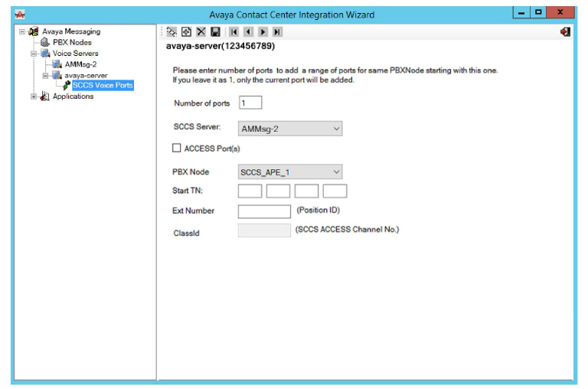Click the Number of ports field
Image resolution: width=588 pixels, height=389 pixels.
point(250,103)
